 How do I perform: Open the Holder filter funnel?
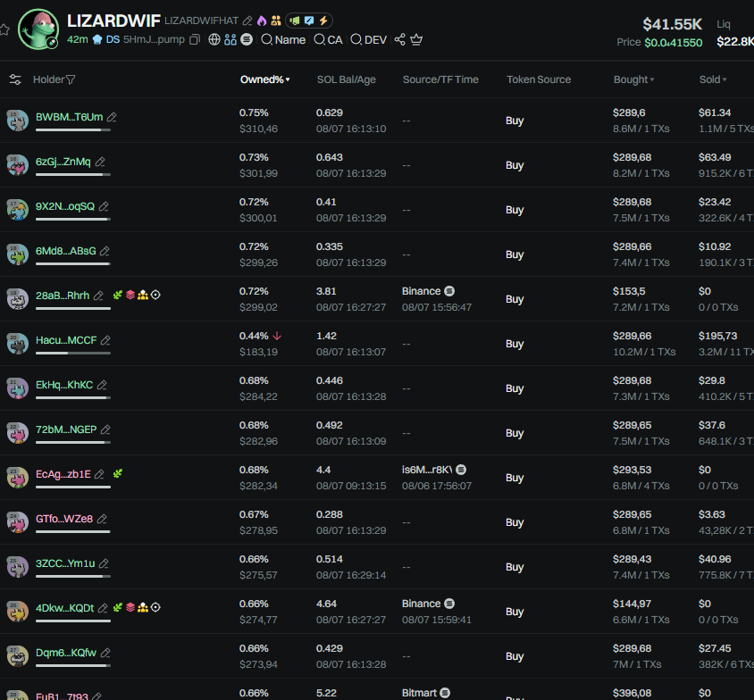pyautogui.click(x=71, y=79)
